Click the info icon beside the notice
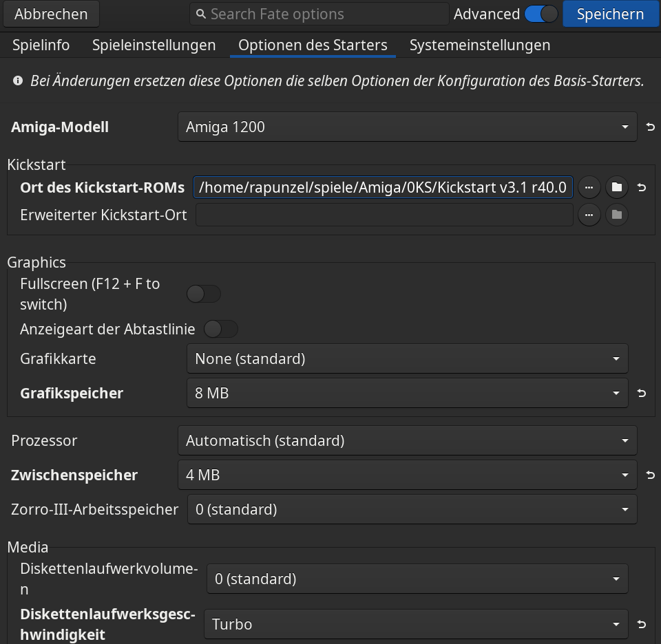This screenshot has height=644, width=661. click(18, 80)
